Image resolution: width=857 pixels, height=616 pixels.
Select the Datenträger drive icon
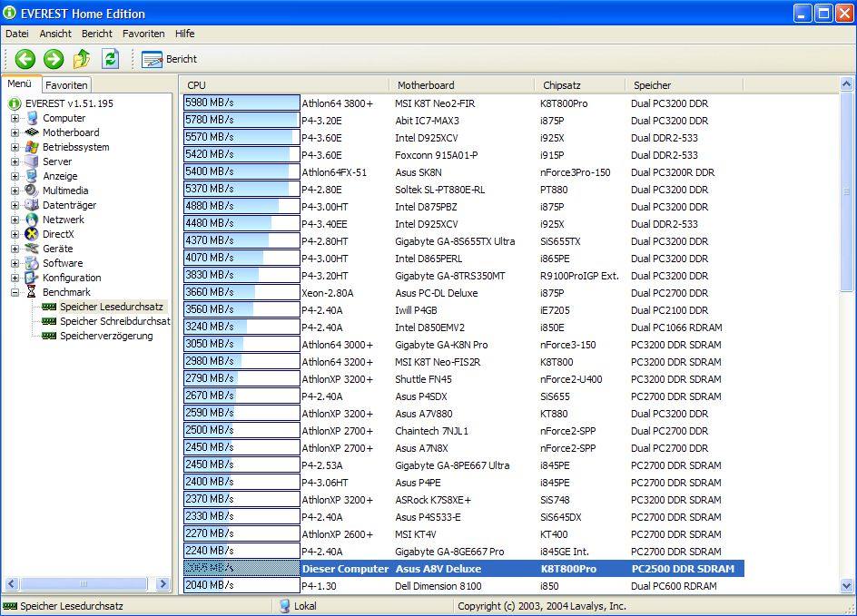click(33, 205)
